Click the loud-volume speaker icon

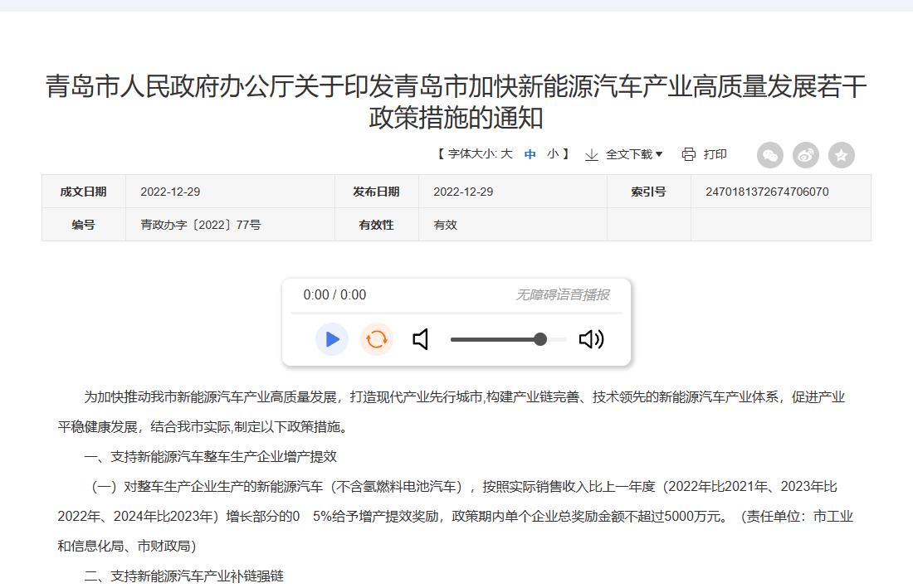591,339
